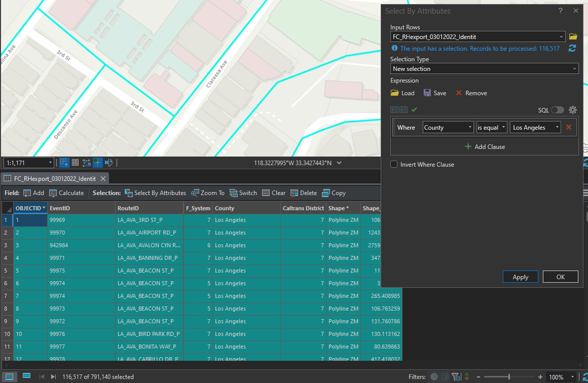Enable the Invert Where Clause checkbox

click(394, 165)
